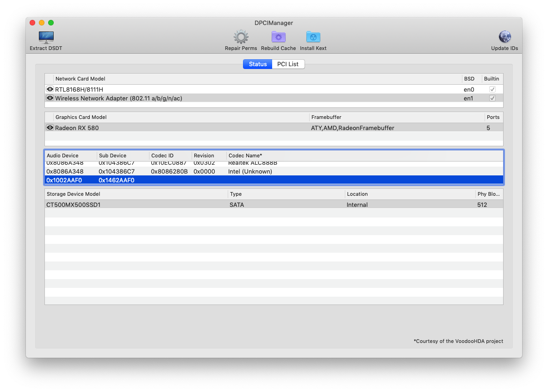This screenshot has height=392, width=548.
Task: Click the en0 BSD cell
Action: click(469, 90)
